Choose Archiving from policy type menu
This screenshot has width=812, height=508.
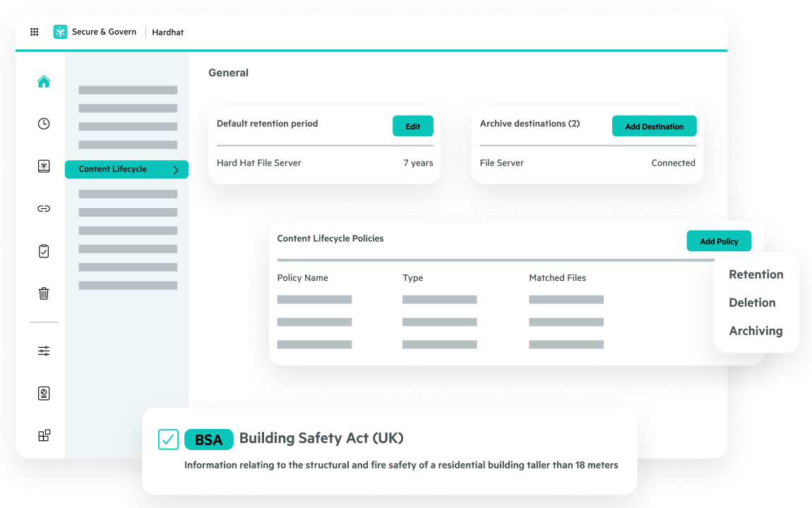(x=756, y=331)
